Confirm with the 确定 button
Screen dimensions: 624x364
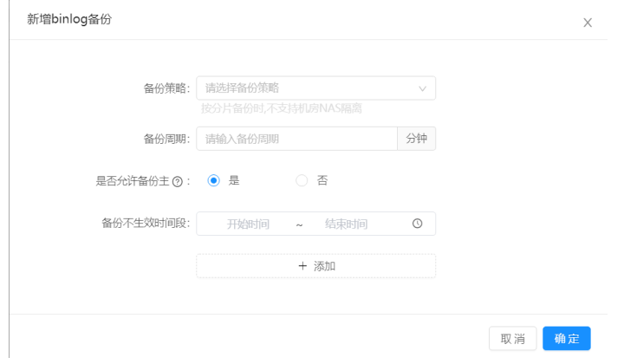point(566,338)
